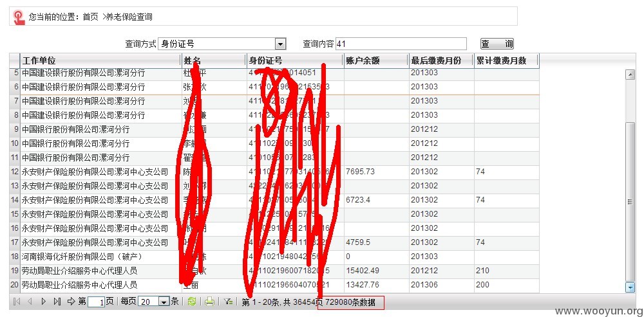Click the go-to-page arrow before 第
644x317 pixels.
pos(71,302)
